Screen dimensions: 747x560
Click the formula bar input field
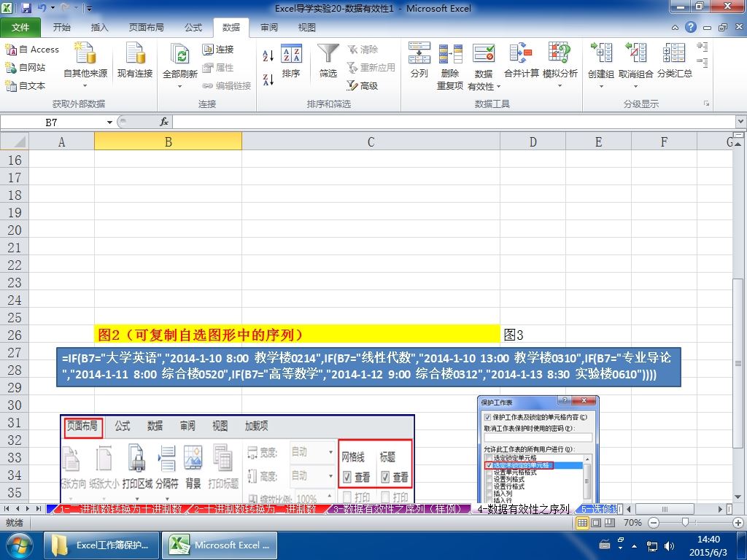[454, 122]
